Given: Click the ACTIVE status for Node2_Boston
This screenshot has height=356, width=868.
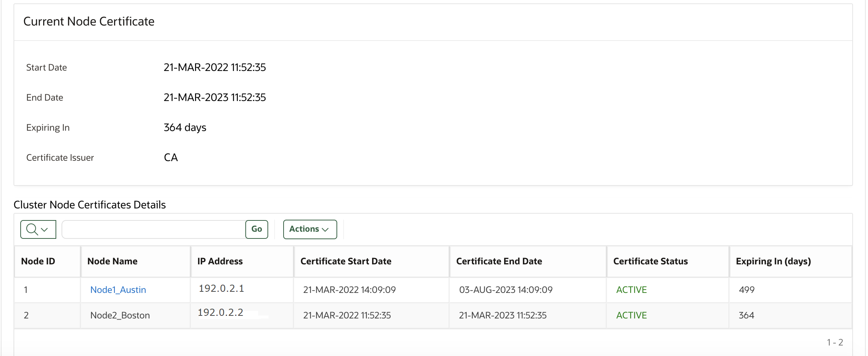Looking at the screenshot, I should (x=631, y=315).
